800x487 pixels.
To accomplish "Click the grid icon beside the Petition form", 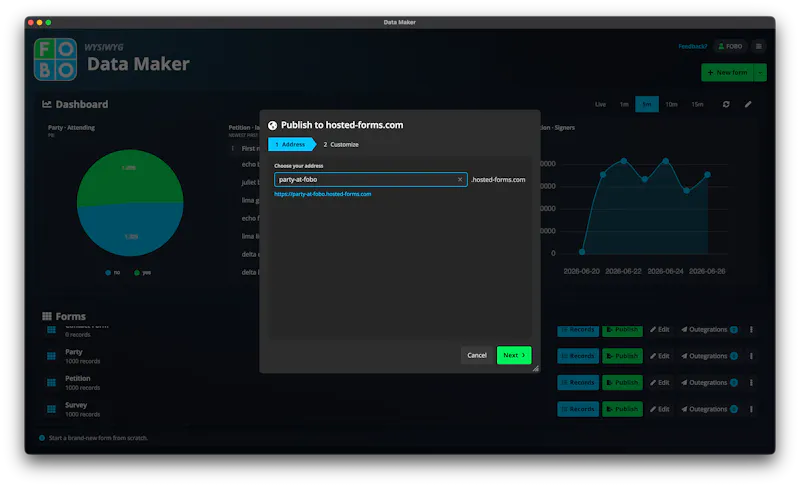I will tap(52, 382).
